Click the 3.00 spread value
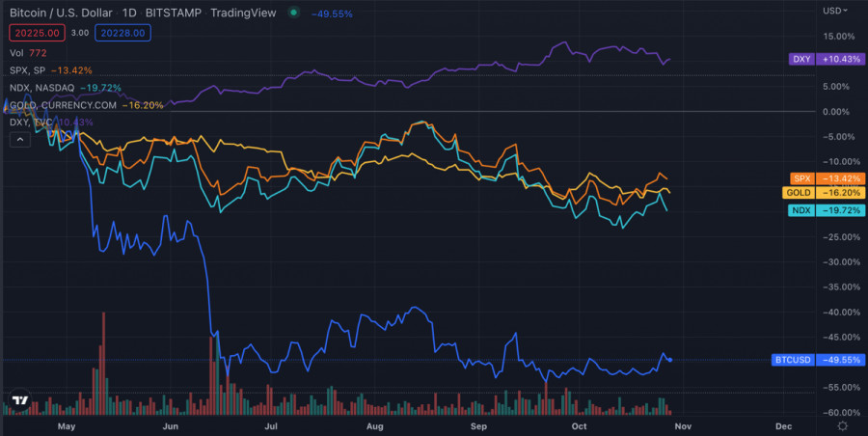868x436 pixels. coord(80,33)
